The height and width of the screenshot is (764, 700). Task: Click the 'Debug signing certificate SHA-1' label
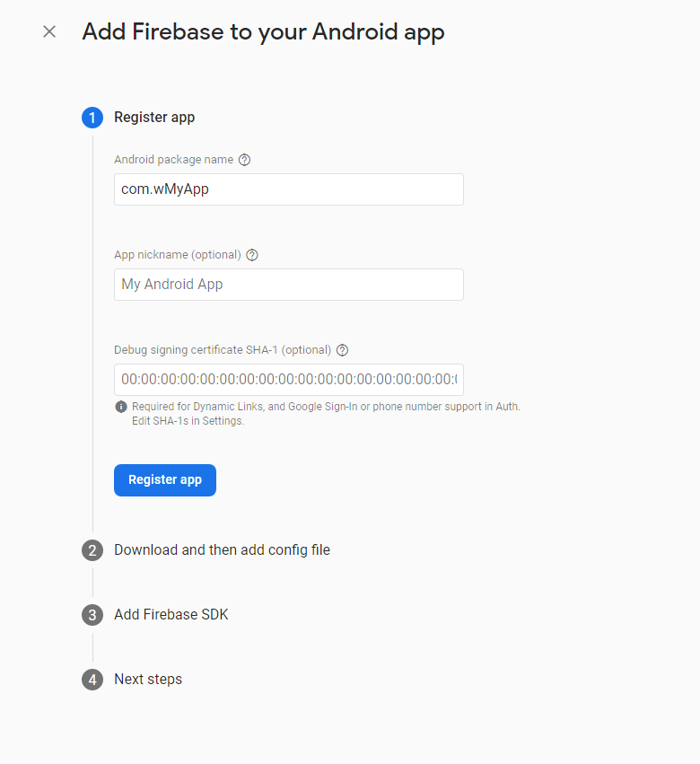223,350
